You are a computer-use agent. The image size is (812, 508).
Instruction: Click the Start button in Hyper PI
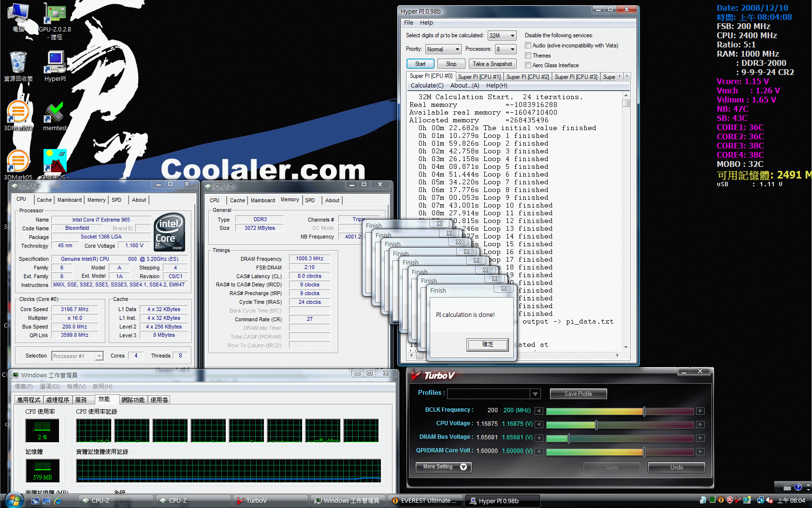pos(420,64)
